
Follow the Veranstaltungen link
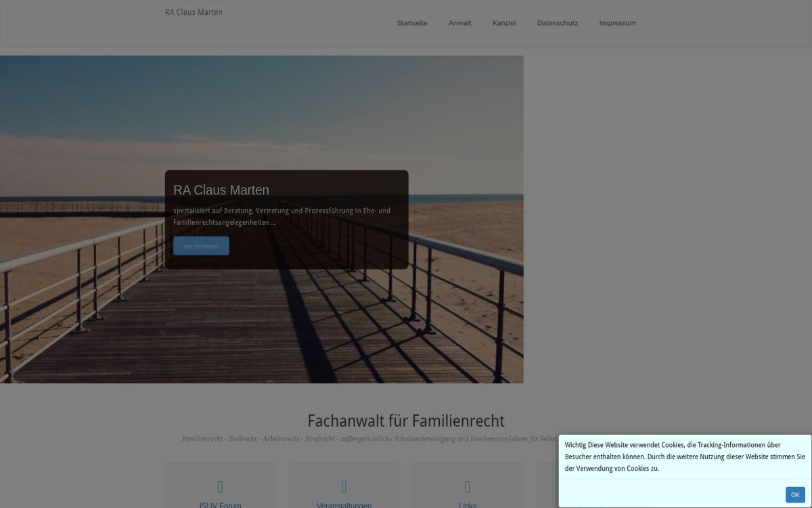tap(344, 505)
